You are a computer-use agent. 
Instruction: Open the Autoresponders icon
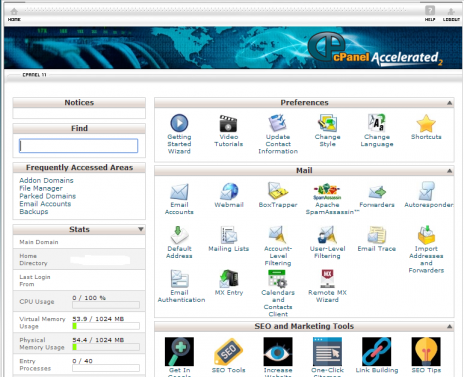point(426,191)
